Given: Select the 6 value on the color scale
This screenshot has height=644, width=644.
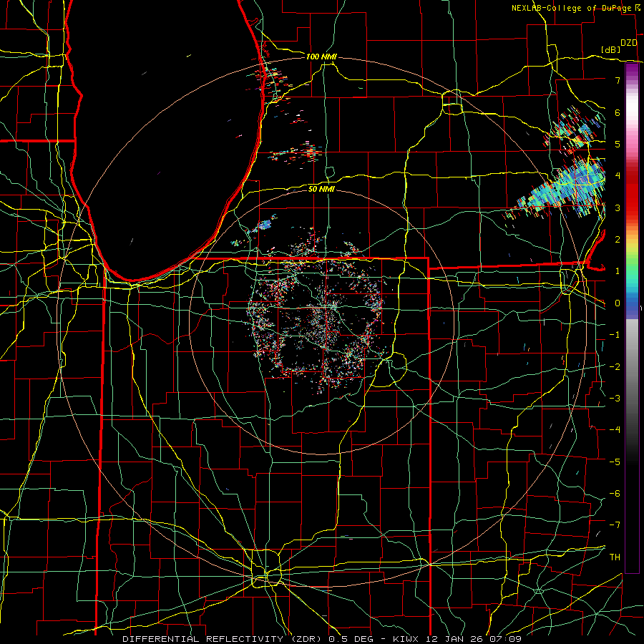Looking at the screenshot, I should [x=618, y=112].
